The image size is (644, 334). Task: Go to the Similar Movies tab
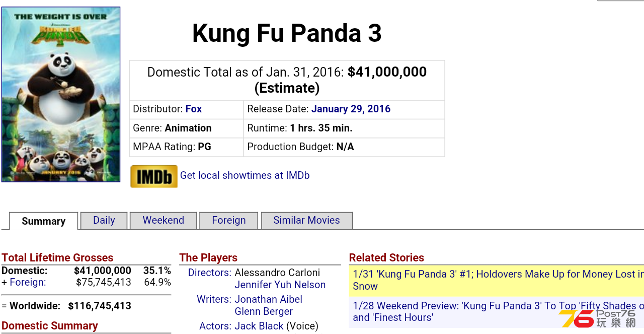[307, 221]
